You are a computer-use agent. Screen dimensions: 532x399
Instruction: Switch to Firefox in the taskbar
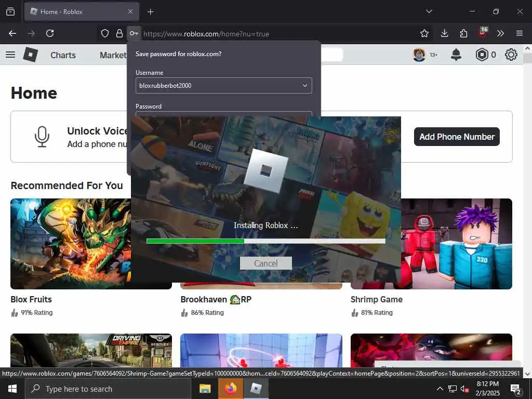click(230, 389)
